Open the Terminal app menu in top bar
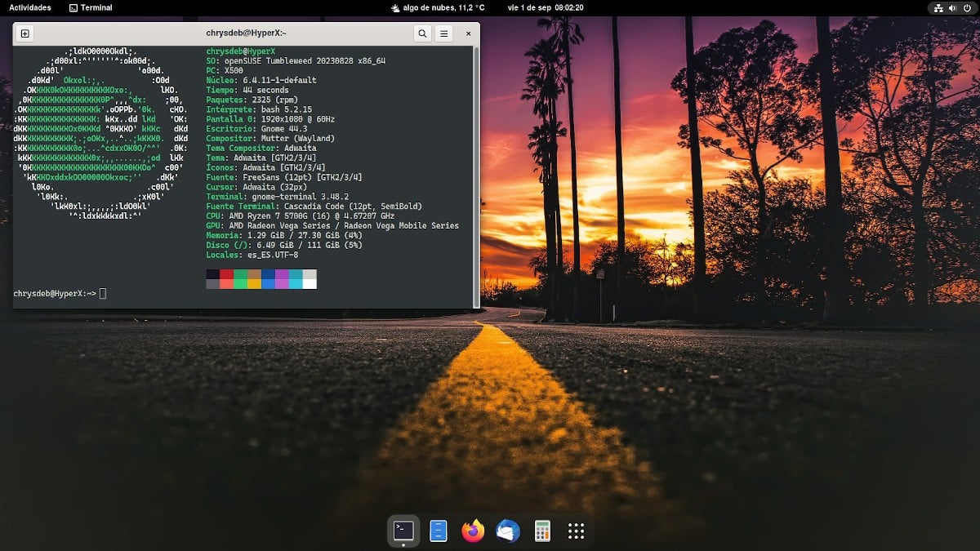This screenshot has width=980, height=551. 91,7
